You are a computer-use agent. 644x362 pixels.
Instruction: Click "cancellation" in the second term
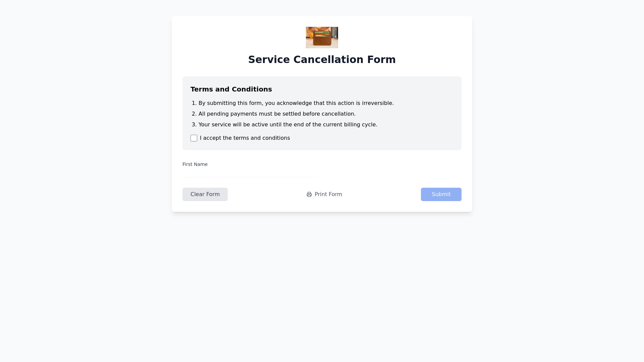pyautogui.click(x=338, y=114)
